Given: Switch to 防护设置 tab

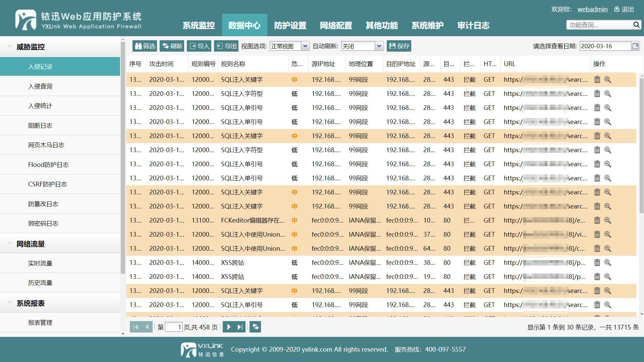Looking at the screenshot, I should pos(290,25).
